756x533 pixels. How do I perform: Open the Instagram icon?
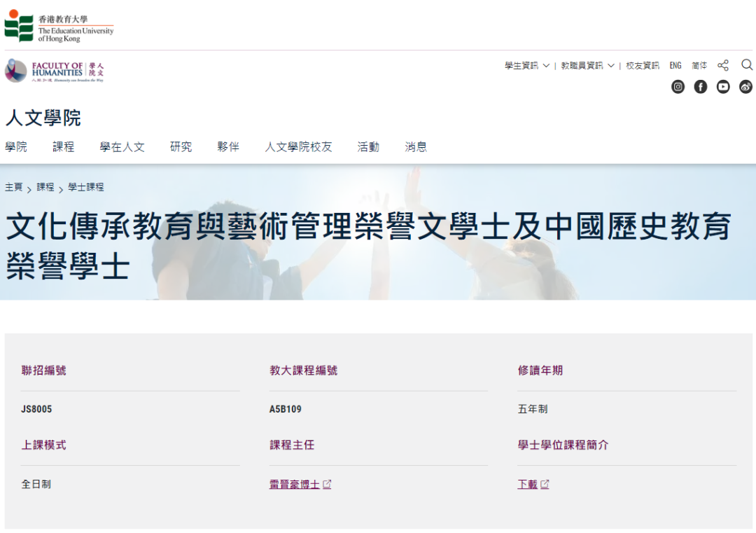(x=678, y=86)
